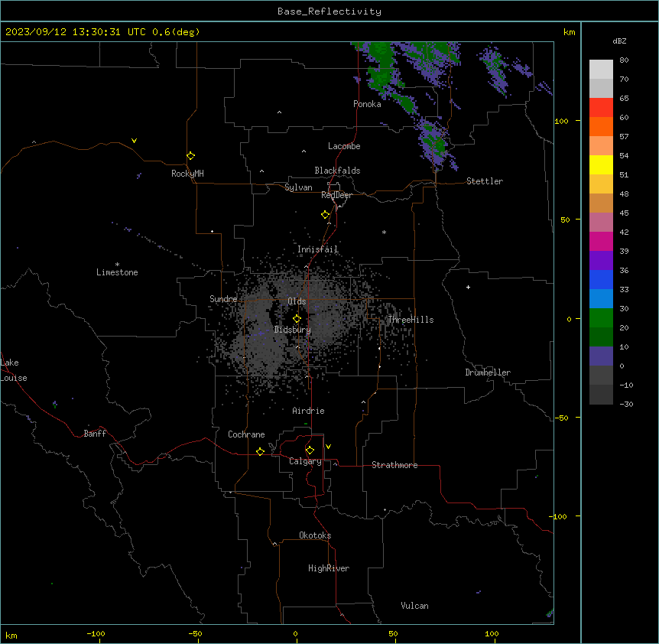659x644 pixels.
Task: Click the ThreeHills label
Action: point(411,320)
